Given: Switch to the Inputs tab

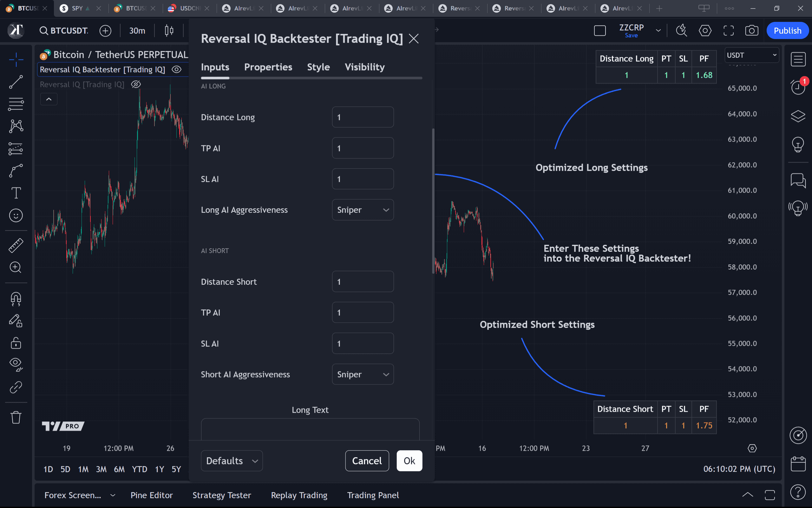Looking at the screenshot, I should point(215,67).
